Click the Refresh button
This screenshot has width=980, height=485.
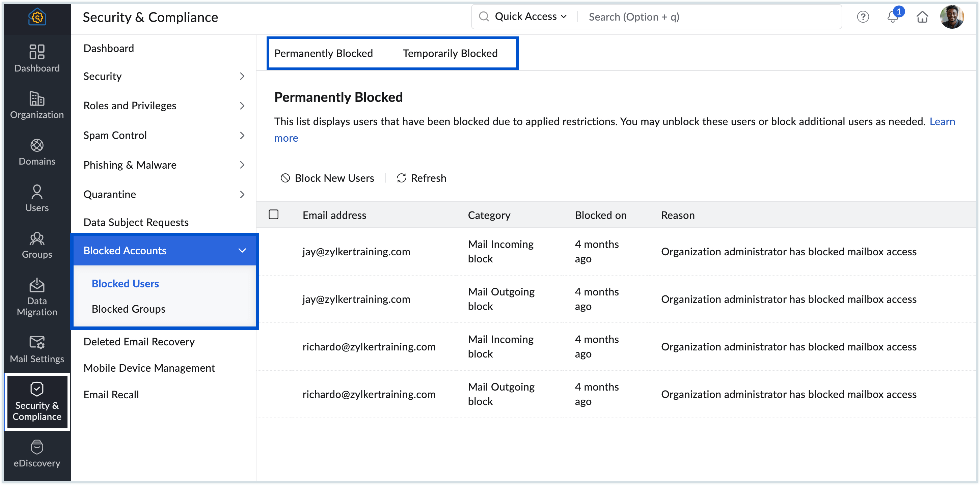(x=421, y=178)
